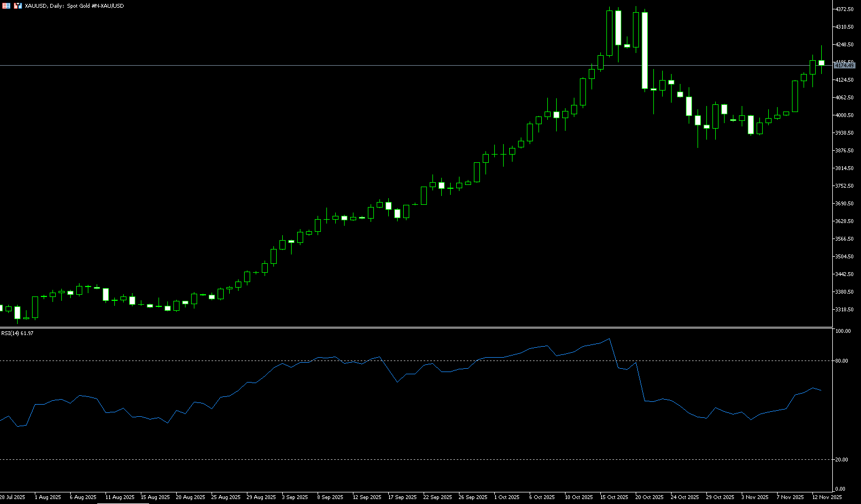Image resolution: width=861 pixels, height=504 pixels.
Task: Click the 15 Oct 2025 date label
Action: click(614, 497)
